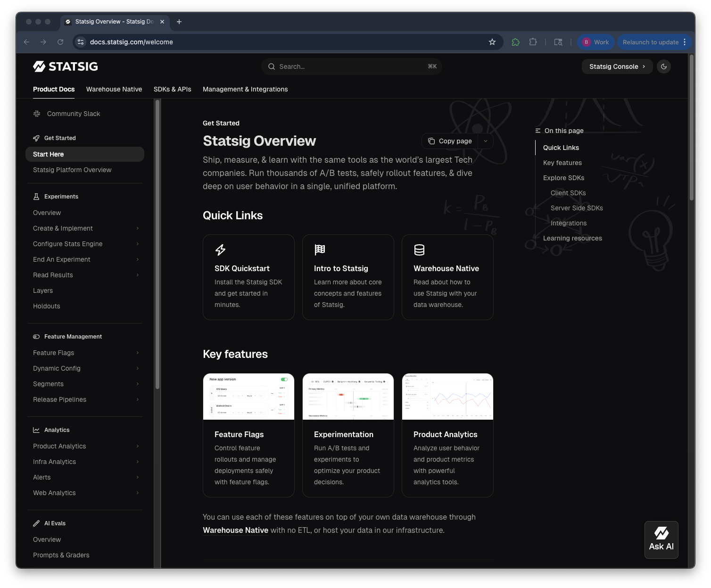Jump to Learning resources section
This screenshot has height=588, width=711.
[x=572, y=238]
